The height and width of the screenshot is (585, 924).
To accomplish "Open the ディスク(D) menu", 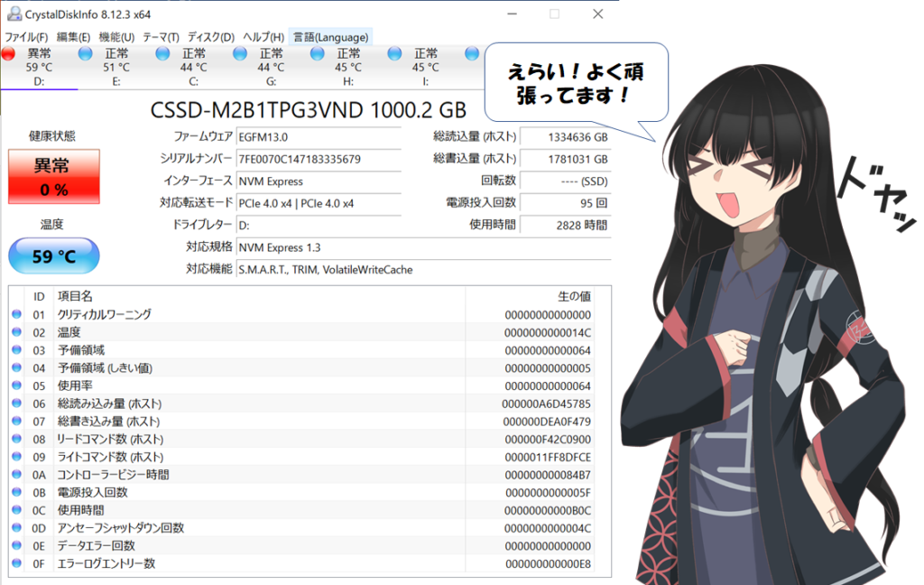I will point(211,37).
